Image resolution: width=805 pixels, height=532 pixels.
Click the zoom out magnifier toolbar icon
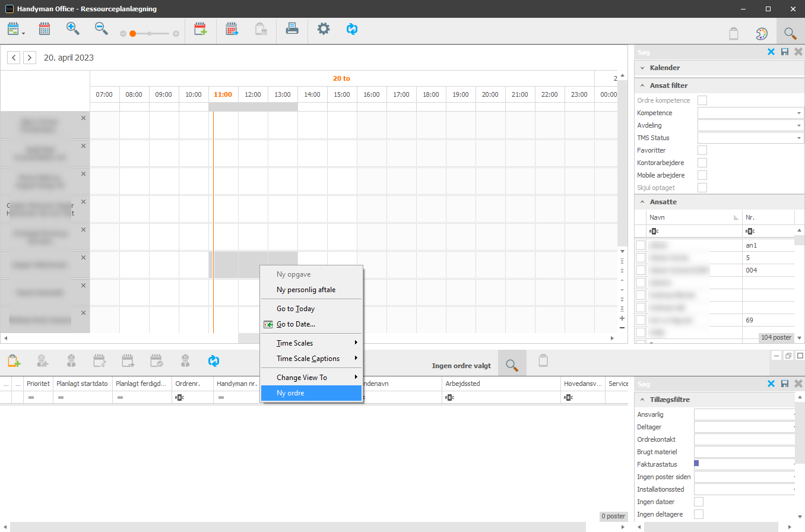point(102,28)
